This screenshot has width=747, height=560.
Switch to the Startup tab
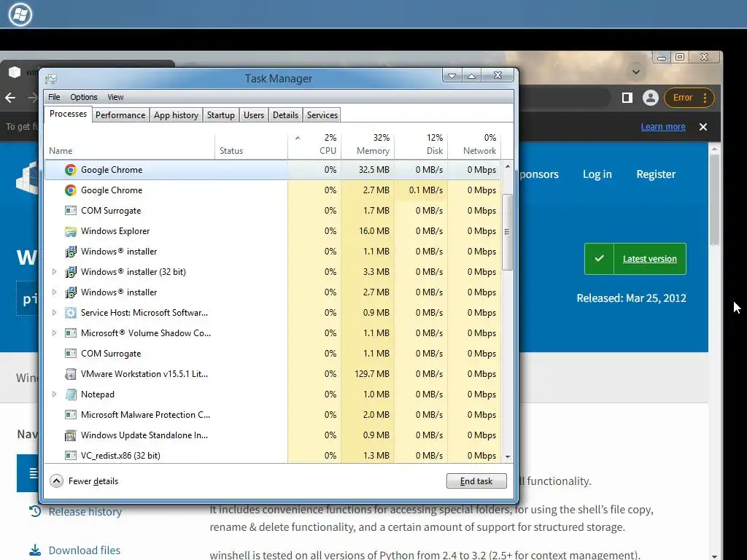[x=220, y=114]
